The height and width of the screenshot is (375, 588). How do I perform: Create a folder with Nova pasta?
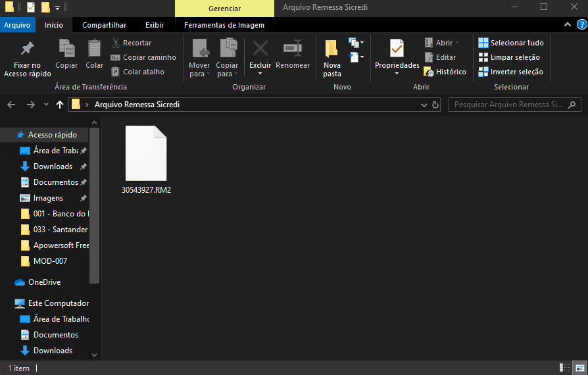pyautogui.click(x=332, y=58)
